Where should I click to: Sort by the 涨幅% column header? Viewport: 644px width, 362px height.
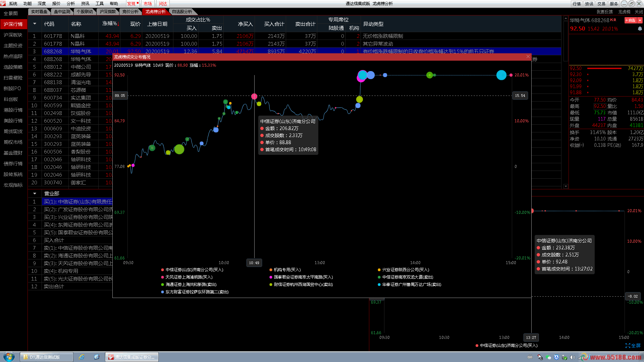(x=111, y=24)
